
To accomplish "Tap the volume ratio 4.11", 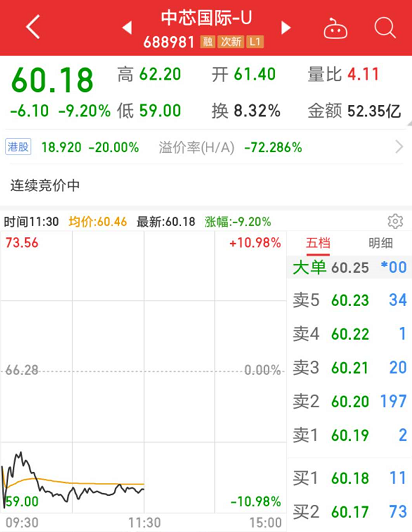I will 363,74.
